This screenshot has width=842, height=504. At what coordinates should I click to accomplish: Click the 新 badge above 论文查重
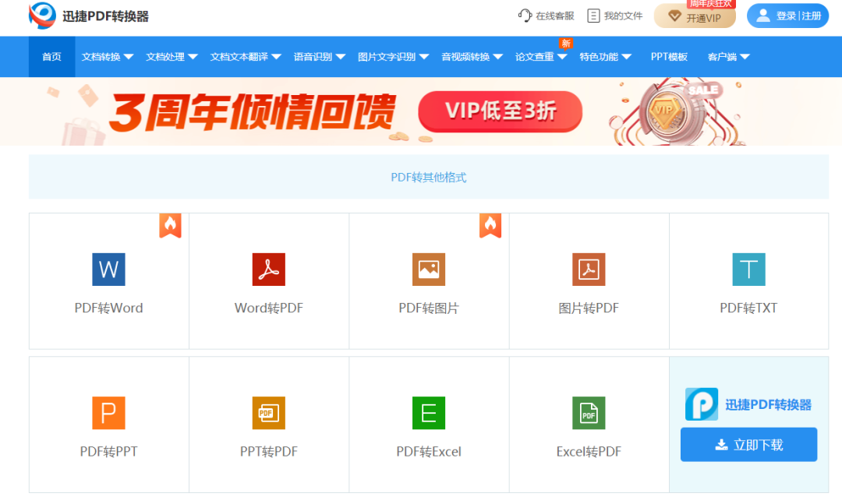[565, 44]
